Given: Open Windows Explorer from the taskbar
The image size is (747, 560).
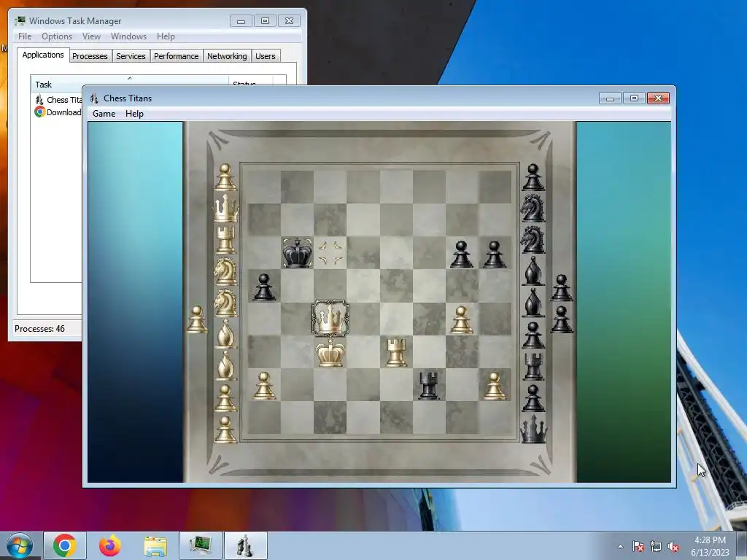Looking at the screenshot, I should pyautogui.click(x=155, y=545).
